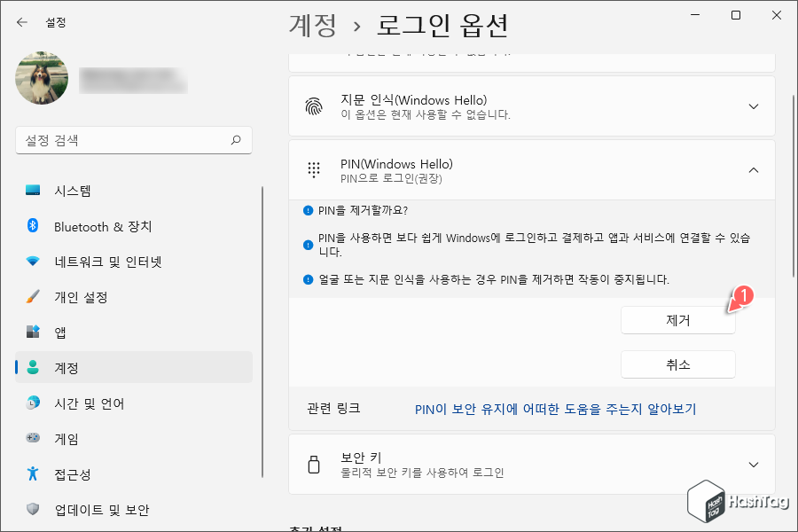The width and height of the screenshot is (798, 532).
Task: Select 이 옵션은 현재 사용할 수 없습니다 text
Action: coord(426,114)
